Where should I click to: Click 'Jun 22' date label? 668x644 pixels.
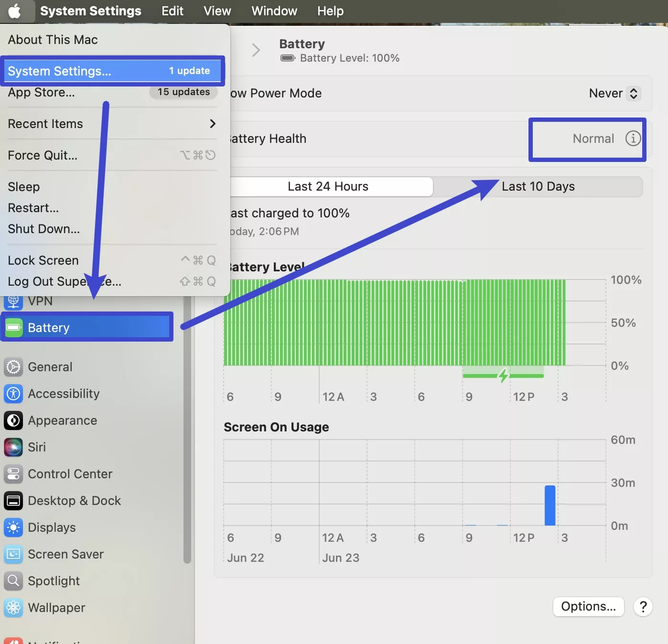pos(246,558)
